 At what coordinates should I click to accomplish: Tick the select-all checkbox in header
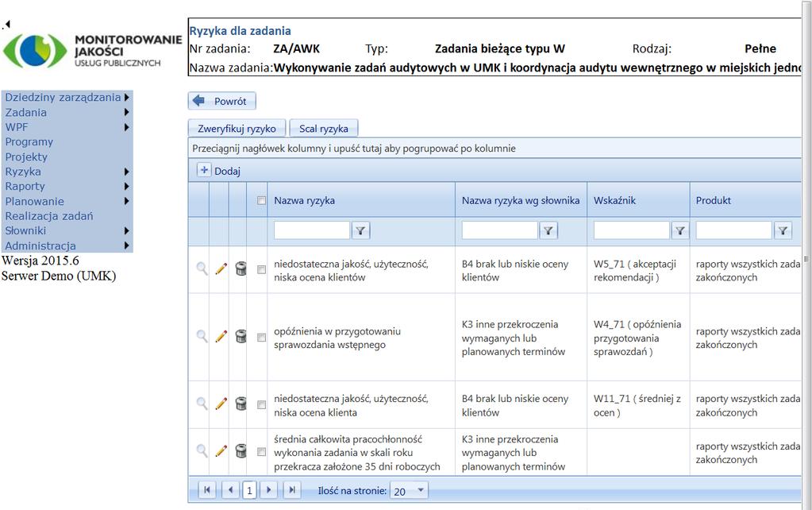[x=261, y=200]
